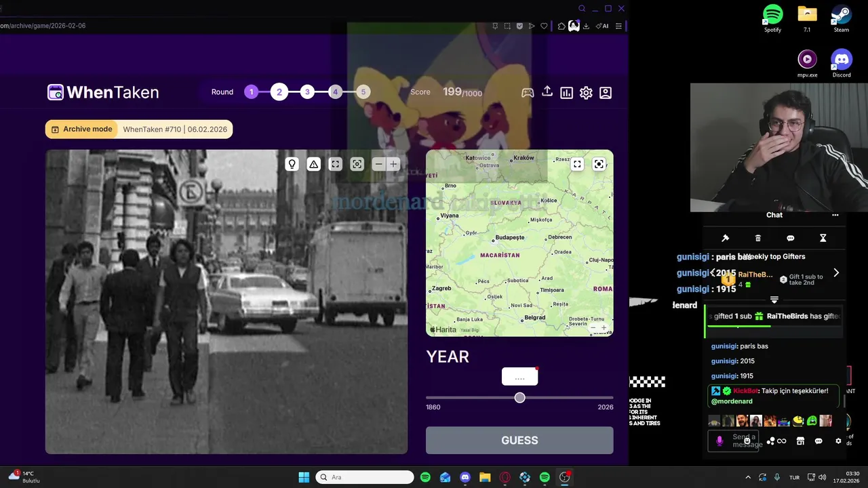Zoom out on the map with minus
Viewport: 868px width, 488px height.
(x=593, y=328)
